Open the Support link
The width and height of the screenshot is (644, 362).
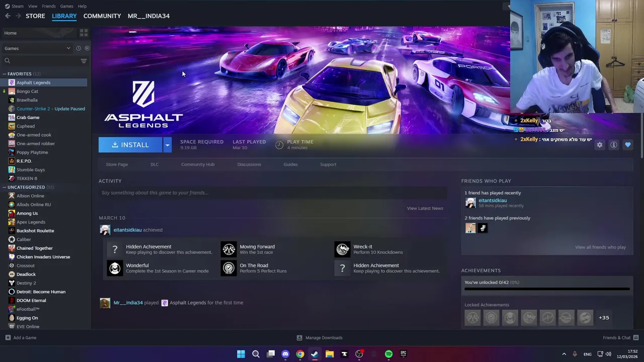pyautogui.click(x=328, y=164)
